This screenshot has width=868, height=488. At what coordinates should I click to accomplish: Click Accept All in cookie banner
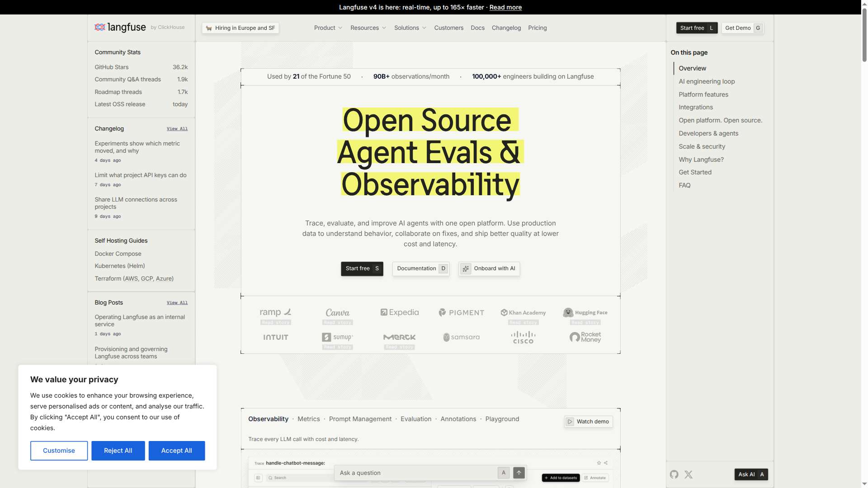(177, 450)
